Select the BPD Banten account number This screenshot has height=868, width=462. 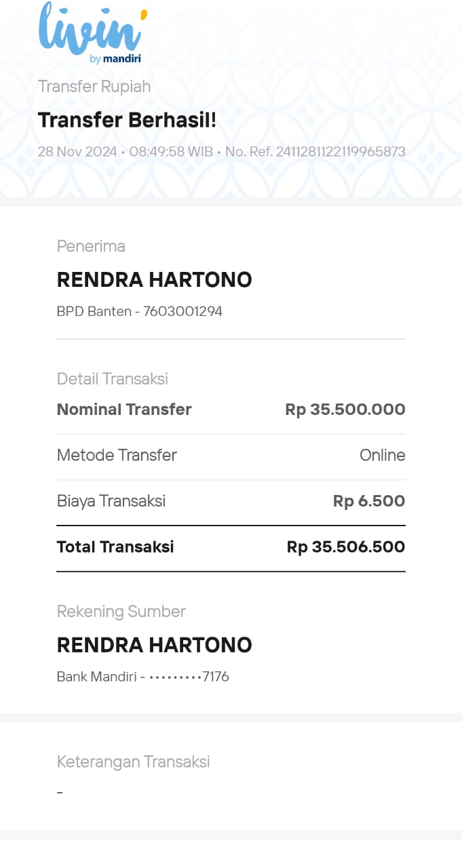182,312
